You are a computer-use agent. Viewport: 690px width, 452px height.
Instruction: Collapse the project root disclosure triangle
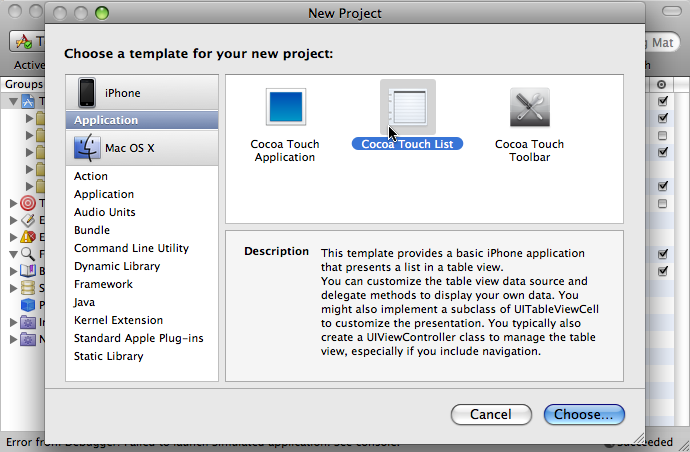[x=14, y=102]
